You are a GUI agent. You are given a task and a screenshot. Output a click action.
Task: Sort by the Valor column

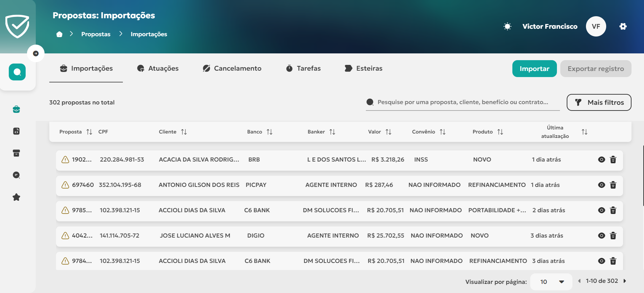pyautogui.click(x=388, y=132)
